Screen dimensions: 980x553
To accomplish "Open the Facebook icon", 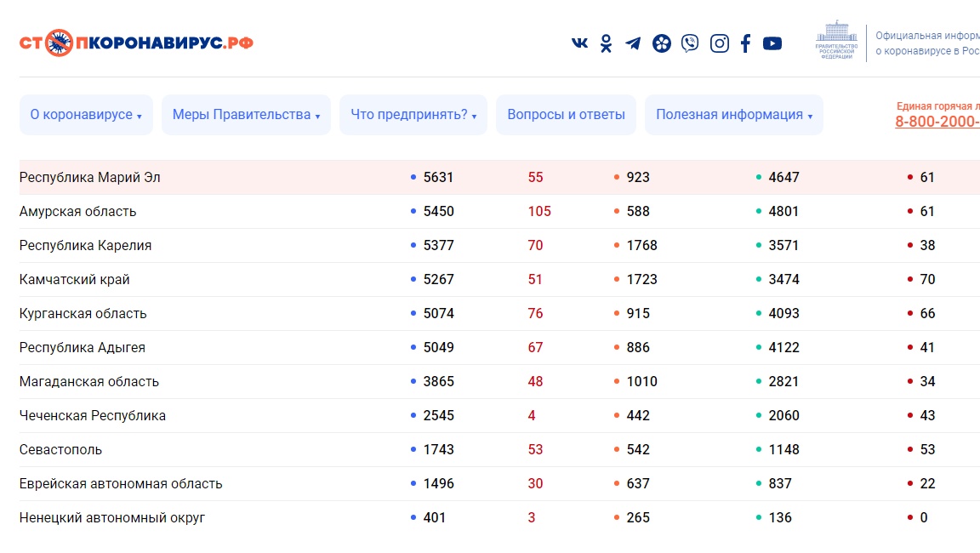I will (x=745, y=43).
